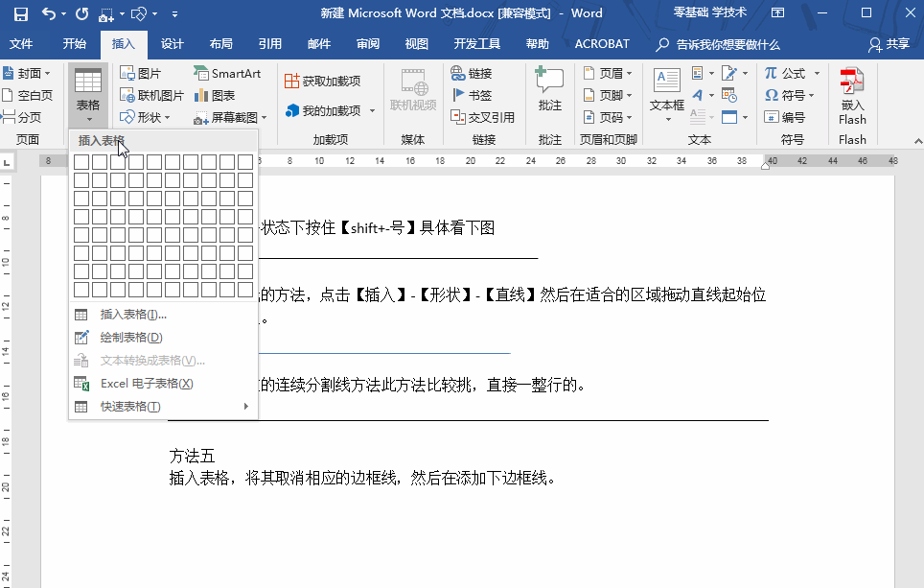
Task: Switch to the 布局 Layout tab
Action: pos(221,43)
